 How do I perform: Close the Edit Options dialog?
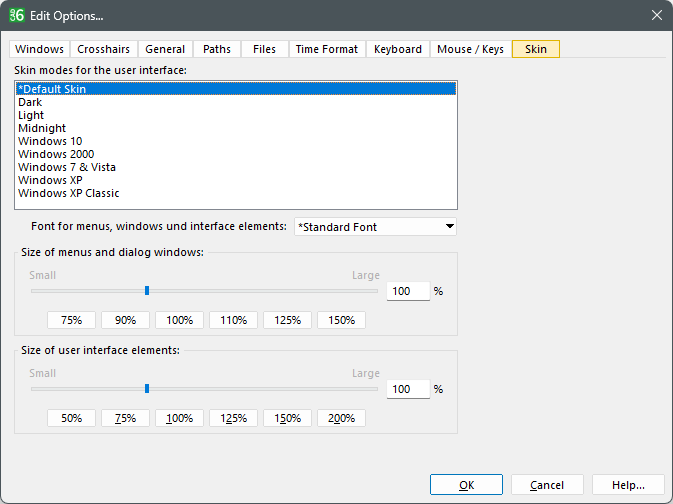tap(656, 15)
